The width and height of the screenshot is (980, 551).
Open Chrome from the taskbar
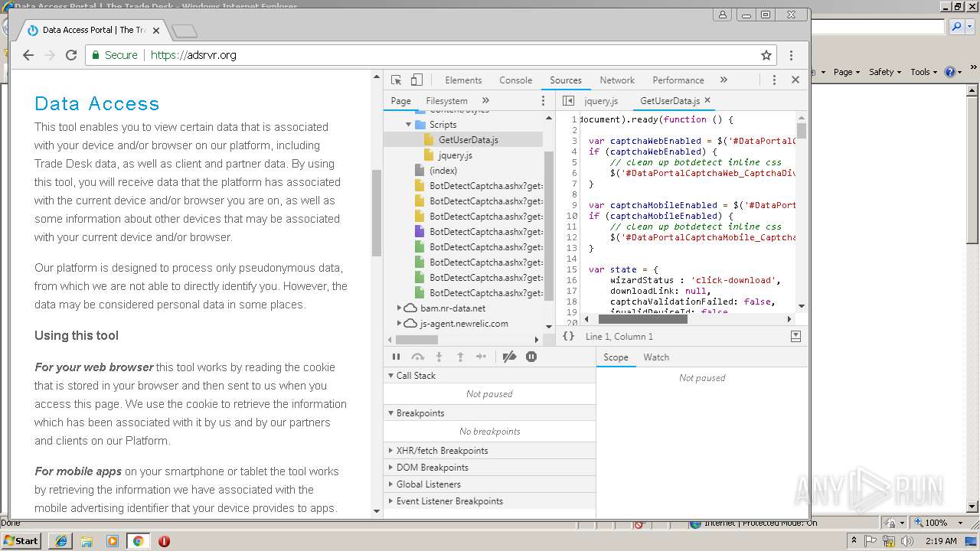coord(138,540)
